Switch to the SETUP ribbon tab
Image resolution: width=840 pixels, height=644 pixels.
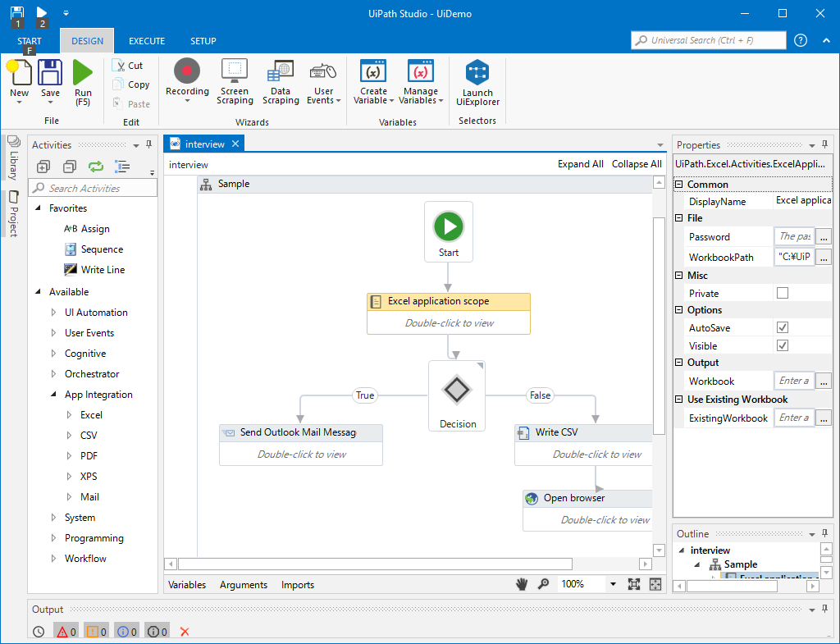pos(203,41)
